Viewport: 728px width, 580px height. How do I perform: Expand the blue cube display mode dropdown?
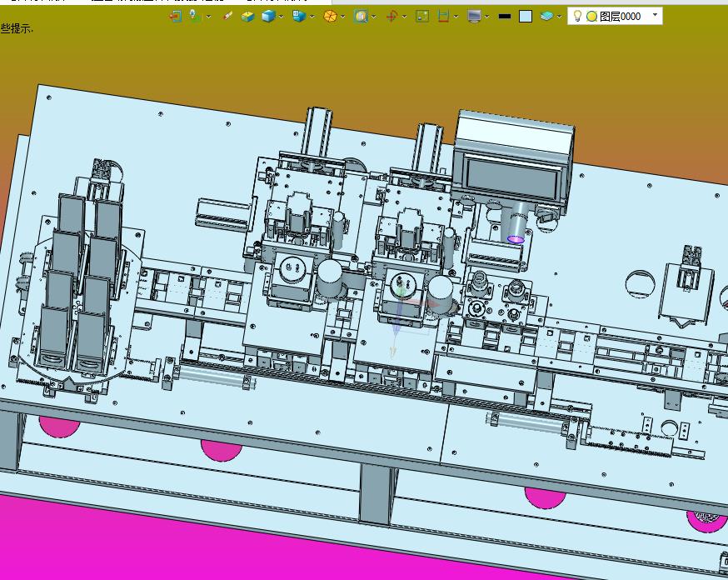[x=281, y=17]
